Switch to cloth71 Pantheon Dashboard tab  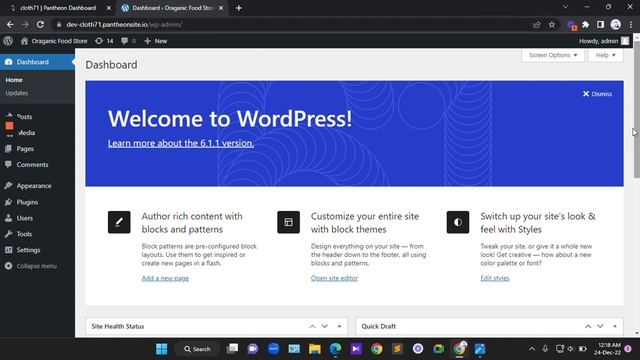click(x=58, y=8)
